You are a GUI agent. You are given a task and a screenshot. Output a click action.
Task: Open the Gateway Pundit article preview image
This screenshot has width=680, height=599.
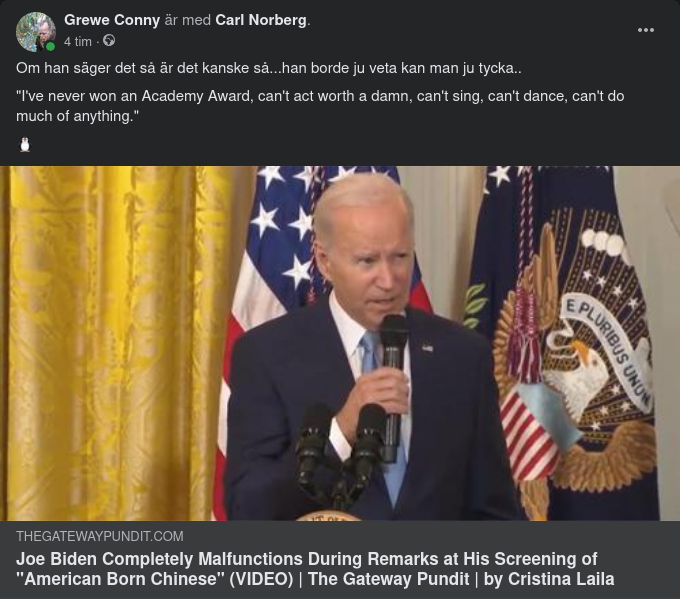coord(340,343)
